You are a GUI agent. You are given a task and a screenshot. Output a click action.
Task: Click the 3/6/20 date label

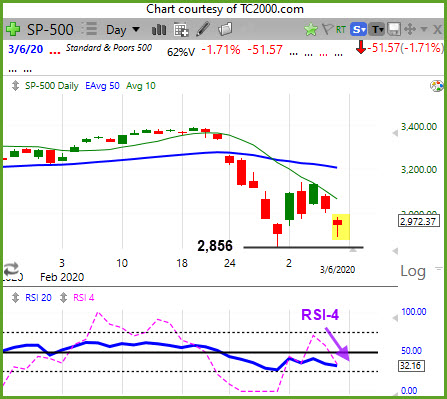pos(26,49)
